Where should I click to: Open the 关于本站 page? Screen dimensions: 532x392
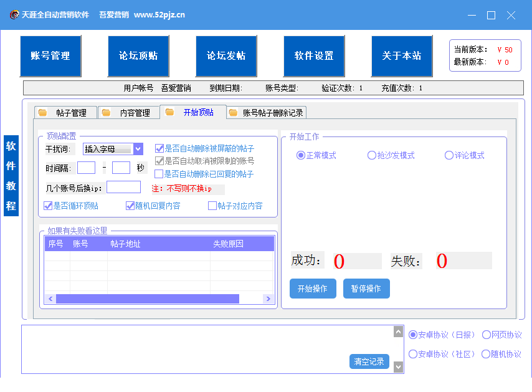point(402,56)
